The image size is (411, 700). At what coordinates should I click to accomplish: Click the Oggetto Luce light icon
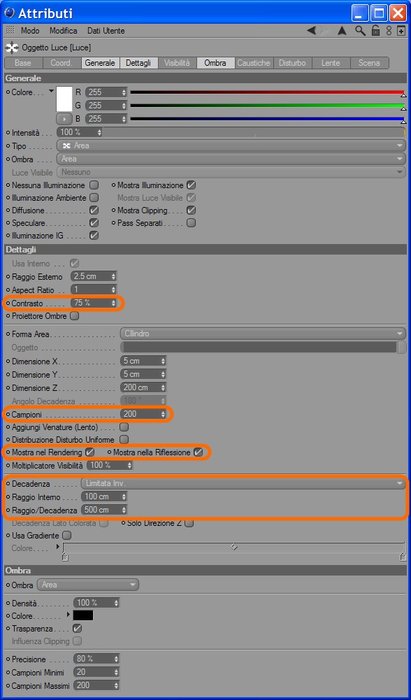(x=12, y=47)
